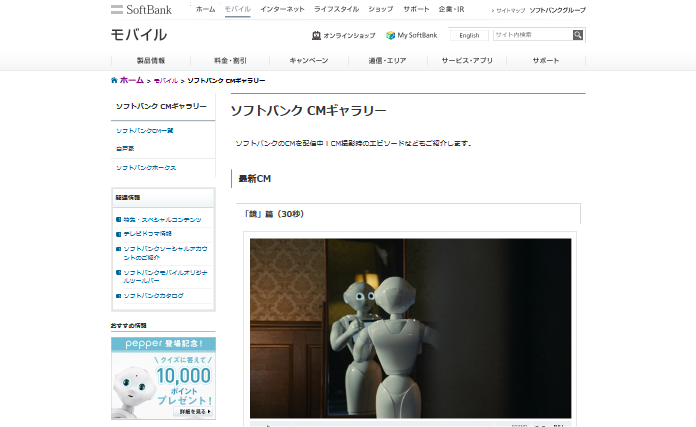This screenshot has width=696, height=427.
Task: Click the 最新CM section heading
Action: (254, 179)
